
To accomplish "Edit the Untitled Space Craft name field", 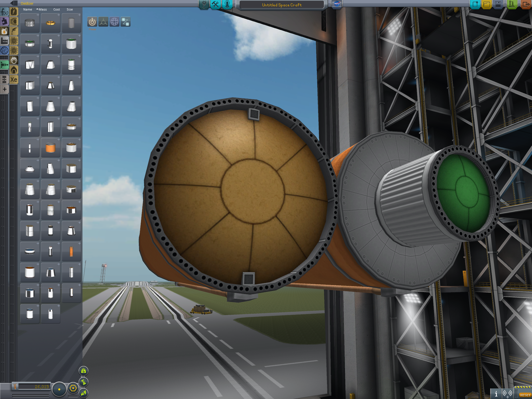I will coord(282,5).
